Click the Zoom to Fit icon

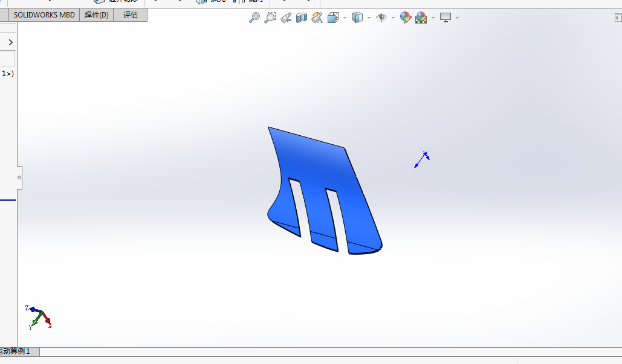coord(254,18)
